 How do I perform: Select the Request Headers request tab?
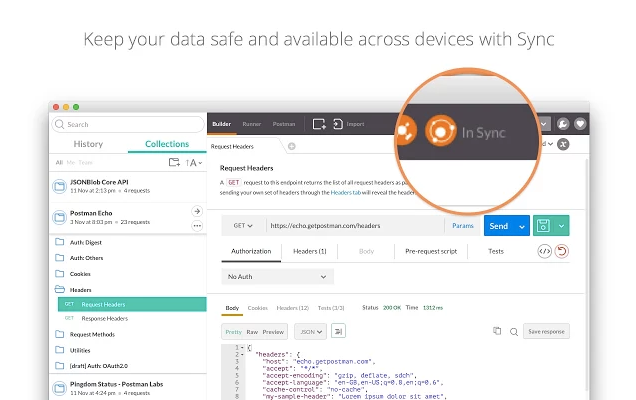click(232, 146)
